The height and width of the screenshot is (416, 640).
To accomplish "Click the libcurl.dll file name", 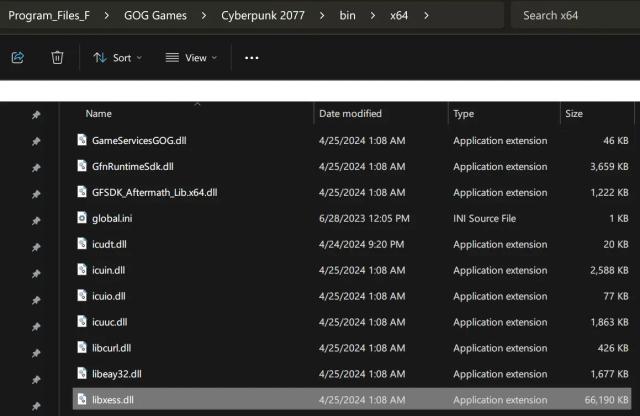I will tap(111, 348).
